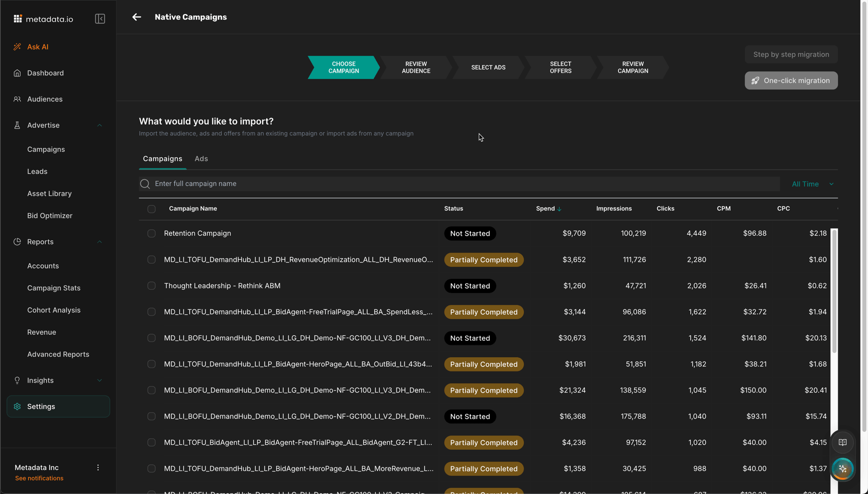Open the book icon help widget
The height and width of the screenshot is (494, 868).
point(842,442)
